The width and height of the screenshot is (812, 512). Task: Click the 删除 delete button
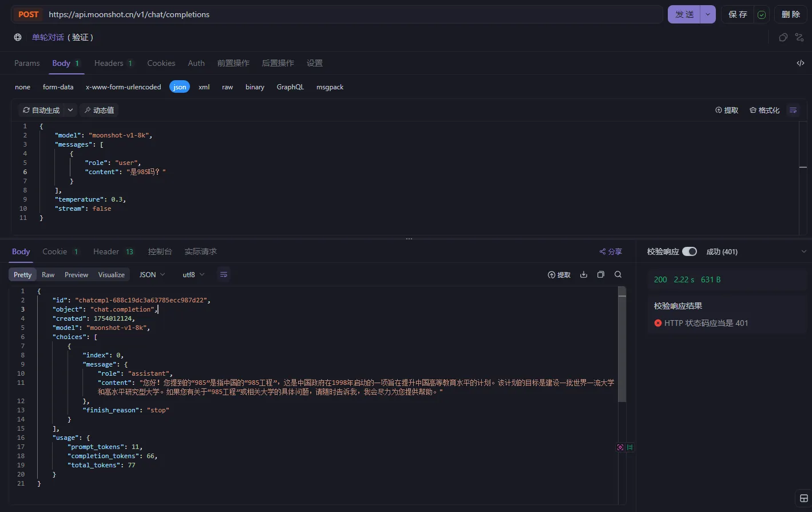(790, 14)
